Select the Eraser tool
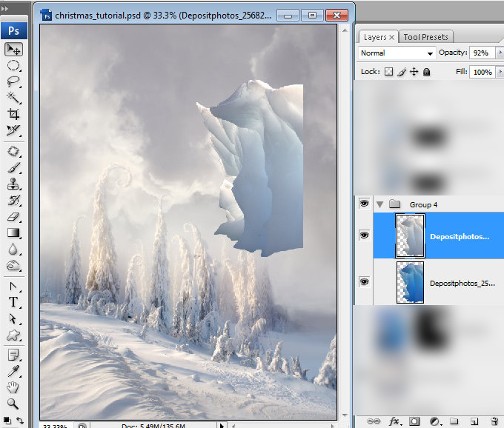The image size is (504, 428). tap(13, 217)
